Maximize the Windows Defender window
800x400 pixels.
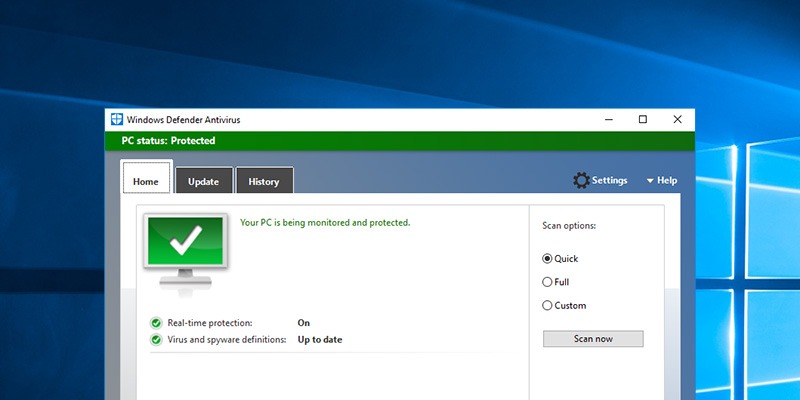(642, 120)
